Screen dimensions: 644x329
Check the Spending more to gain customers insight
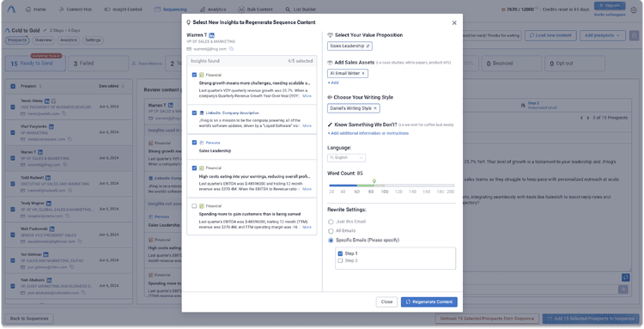point(194,206)
